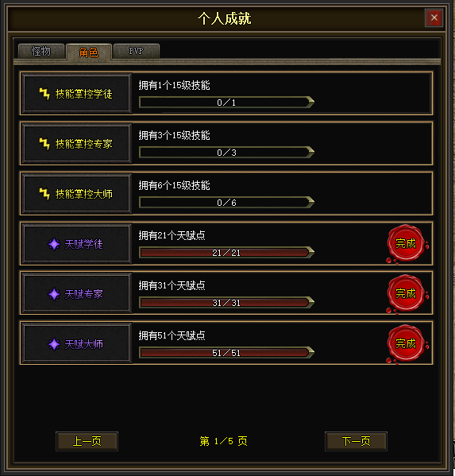Click the 51/51 progress bar
Image resolution: width=455 pixels, height=476 pixels.
coord(226,353)
